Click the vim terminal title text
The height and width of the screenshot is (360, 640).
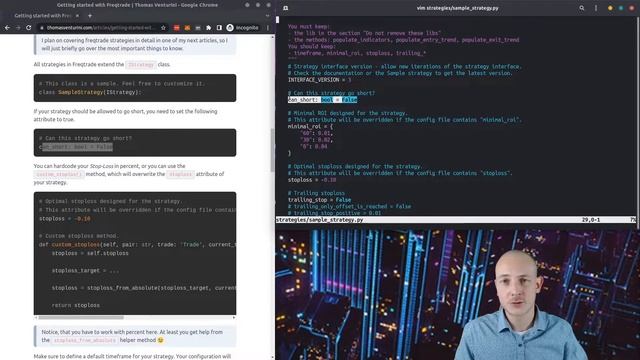pyautogui.click(x=457, y=8)
